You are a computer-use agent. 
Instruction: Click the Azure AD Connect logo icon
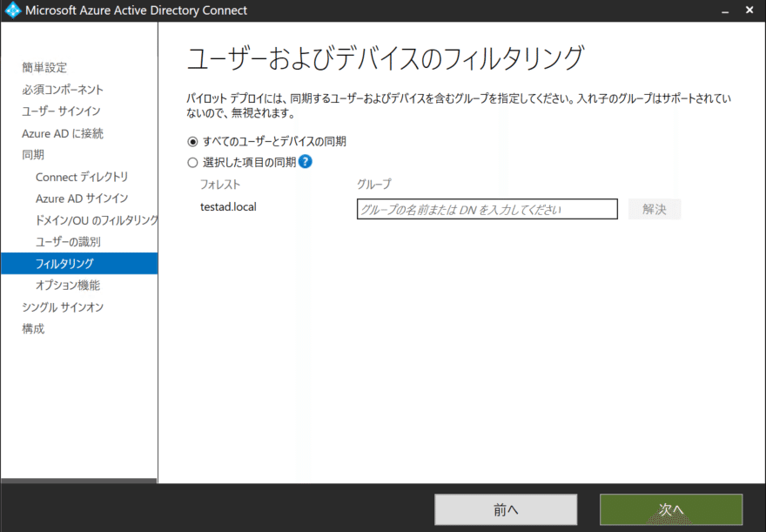point(13,10)
